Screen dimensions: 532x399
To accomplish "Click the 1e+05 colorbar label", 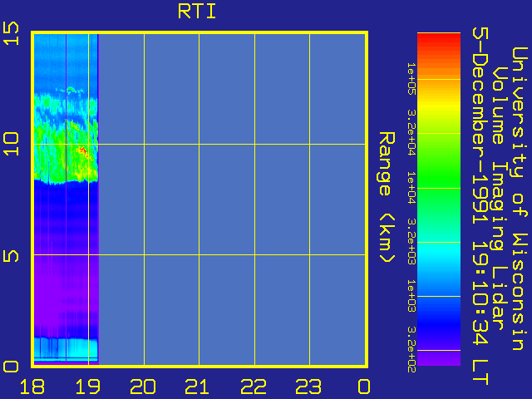I will pos(411,80).
